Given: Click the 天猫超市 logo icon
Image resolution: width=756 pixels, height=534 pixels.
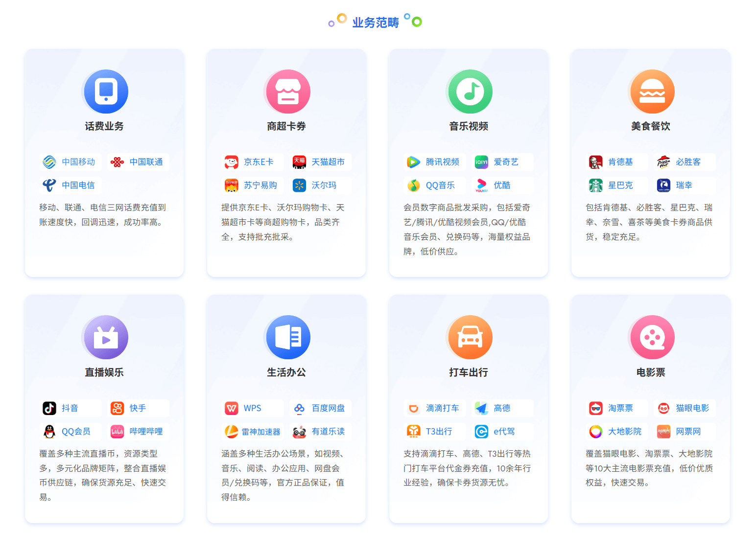Looking at the screenshot, I should (299, 162).
